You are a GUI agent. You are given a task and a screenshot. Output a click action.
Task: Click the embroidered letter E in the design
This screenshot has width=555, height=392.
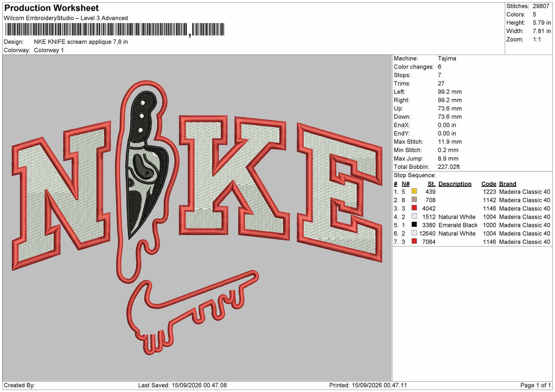[x=340, y=192]
